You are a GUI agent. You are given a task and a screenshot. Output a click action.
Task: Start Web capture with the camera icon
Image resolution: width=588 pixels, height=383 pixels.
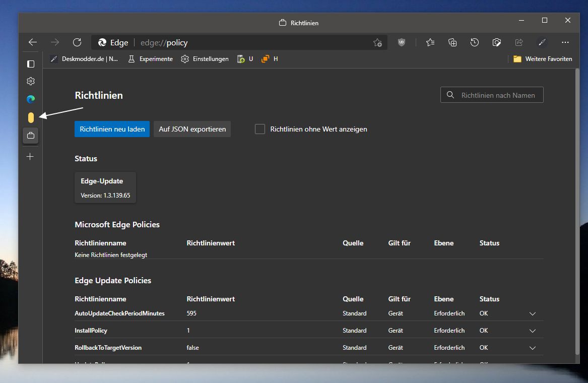[x=496, y=42]
